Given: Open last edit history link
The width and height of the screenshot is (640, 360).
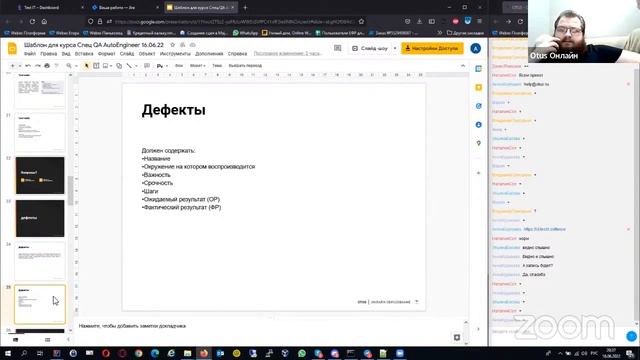Looking at the screenshot, I should (x=288, y=53).
